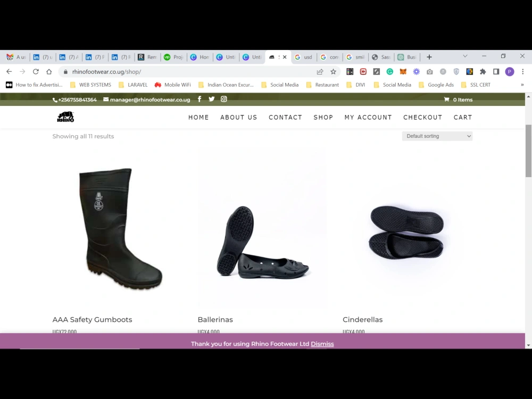
Task: Open the CART nav link
Action: [x=463, y=118]
